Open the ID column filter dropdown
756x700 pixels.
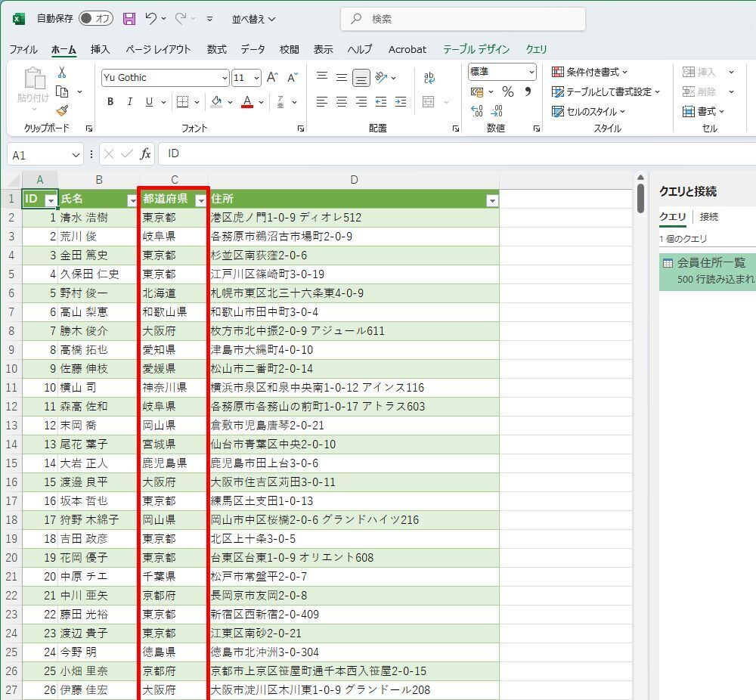click(x=51, y=200)
